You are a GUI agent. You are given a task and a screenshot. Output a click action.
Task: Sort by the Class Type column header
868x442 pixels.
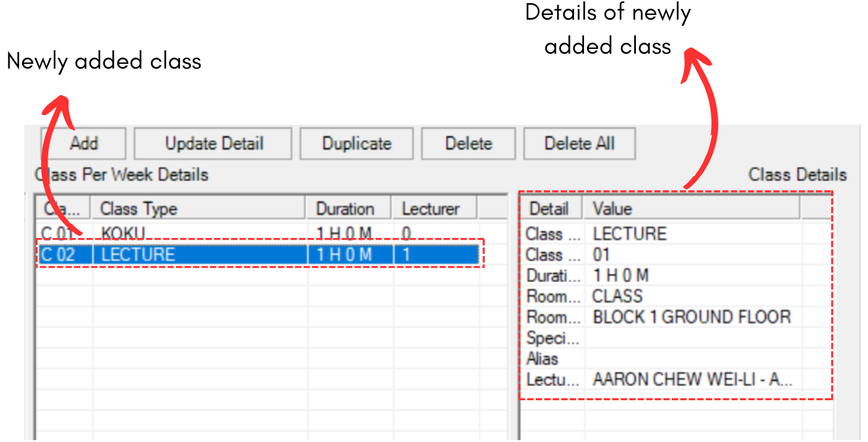point(198,209)
